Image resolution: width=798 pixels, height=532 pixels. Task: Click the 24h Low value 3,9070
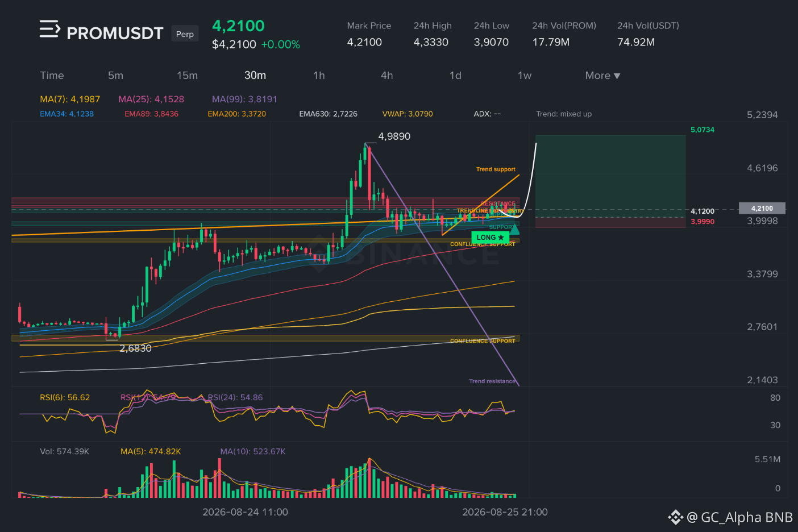[491, 42]
